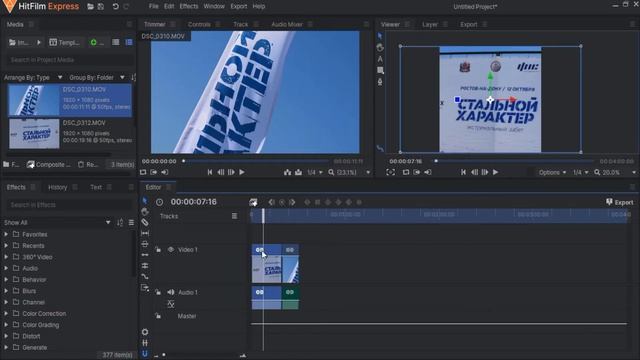This screenshot has height=360, width=640.
Task: Click Composite Shot button below media
Action: point(49,164)
